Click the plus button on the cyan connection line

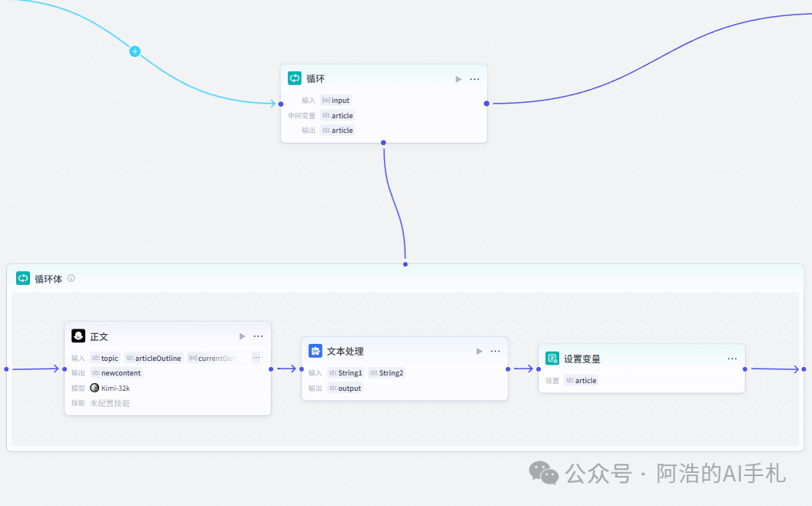point(134,51)
